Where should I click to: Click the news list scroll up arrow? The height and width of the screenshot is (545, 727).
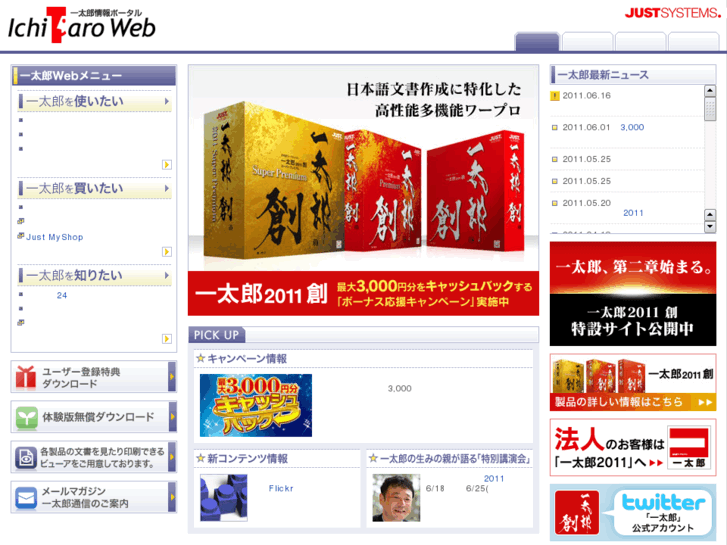pyautogui.click(x=710, y=91)
